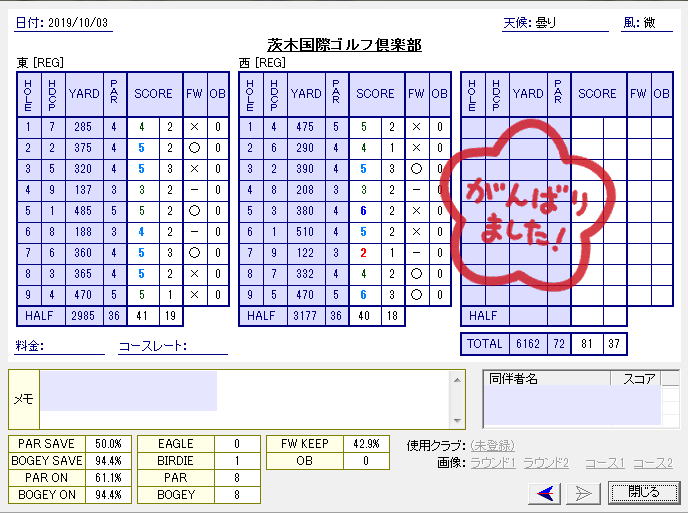
Task: Click the BOGEY SAVE 94.4% value
Action: point(108,461)
